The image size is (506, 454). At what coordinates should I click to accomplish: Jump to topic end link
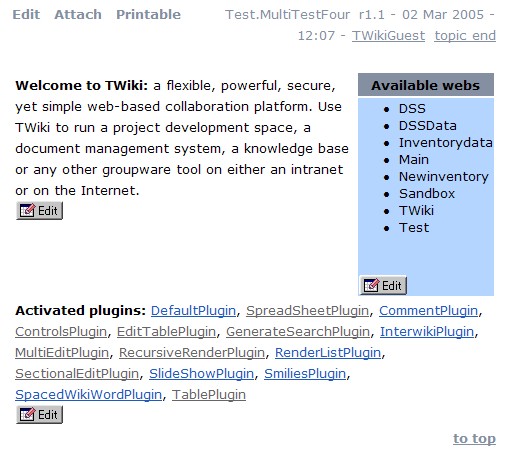pos(465,36)
